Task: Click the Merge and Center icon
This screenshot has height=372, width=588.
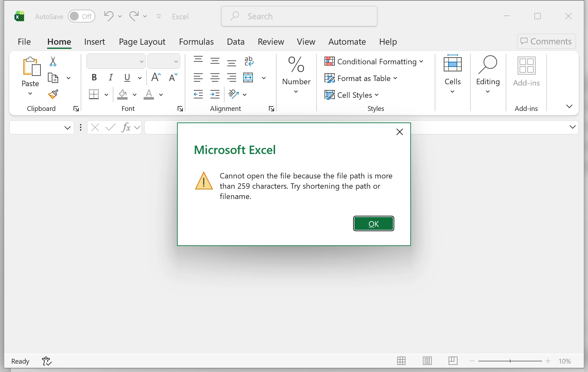Action: click(248, 77)
